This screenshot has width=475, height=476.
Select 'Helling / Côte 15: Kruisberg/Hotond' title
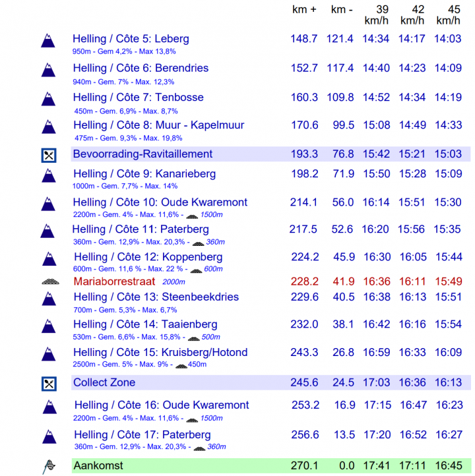coord(160,353)
